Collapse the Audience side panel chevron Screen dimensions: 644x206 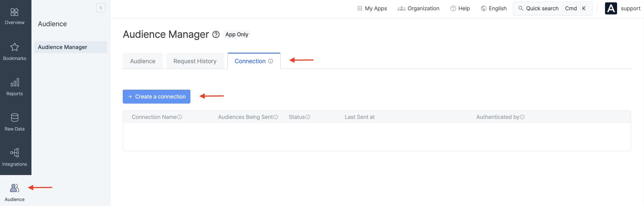click(101, 8)
